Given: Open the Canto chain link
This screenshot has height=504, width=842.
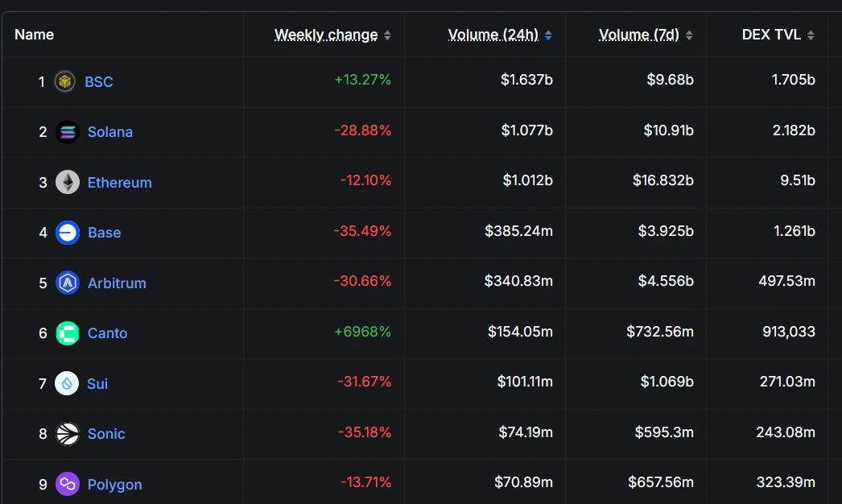Looking at the screenshot, I should pos(107,333).
